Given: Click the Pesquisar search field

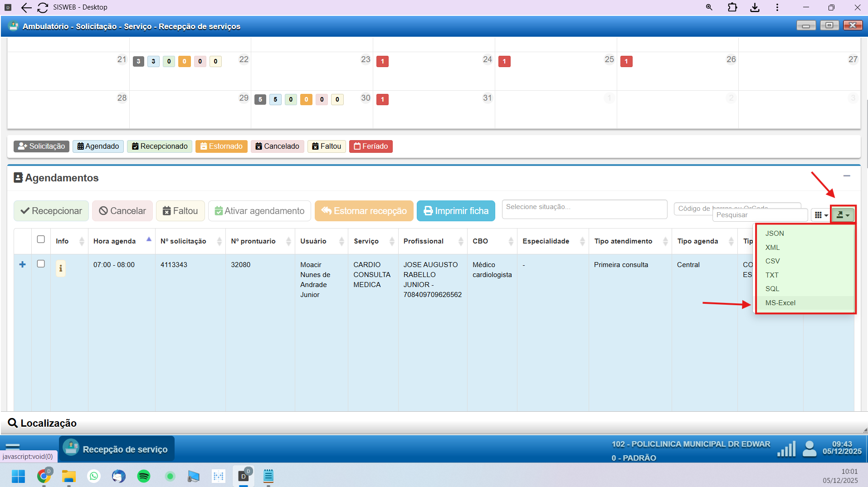Looking at the screenshot, I should (760, 215).
